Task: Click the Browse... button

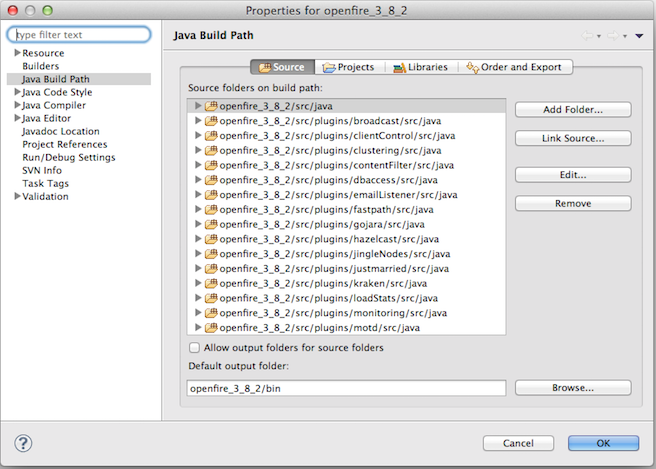Action: 573,388
